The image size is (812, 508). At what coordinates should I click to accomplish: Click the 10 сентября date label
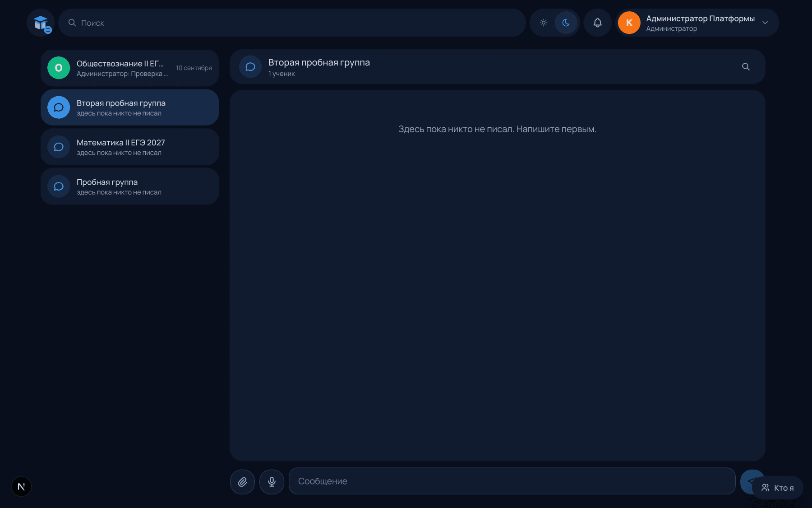click(x=194, y=68)
